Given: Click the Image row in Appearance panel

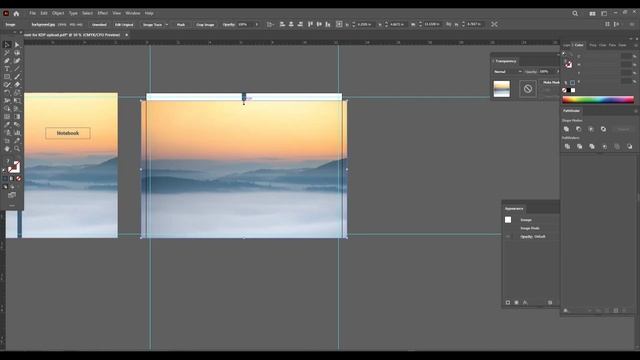Looking at the screenshot, I should (531, 220).
